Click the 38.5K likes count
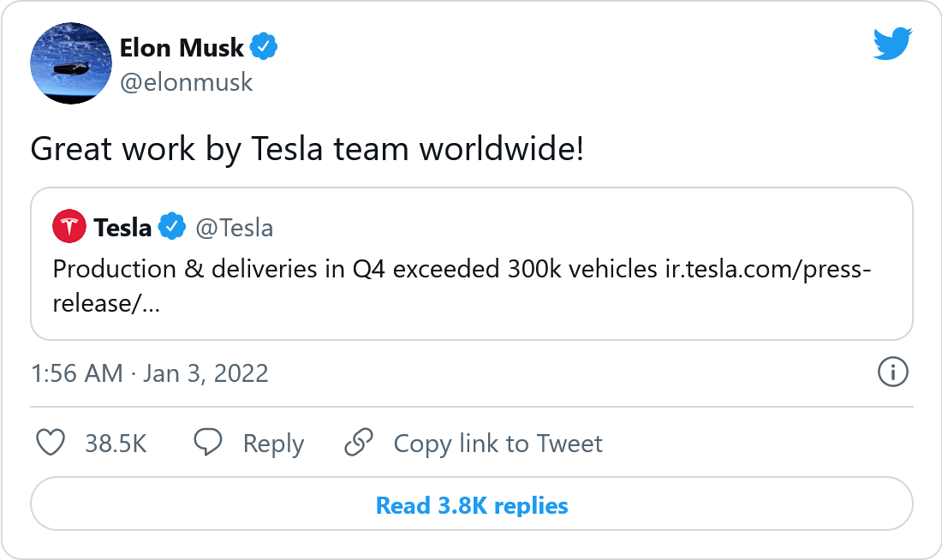Screen dimensions: 942x560 tap(116, 444)
